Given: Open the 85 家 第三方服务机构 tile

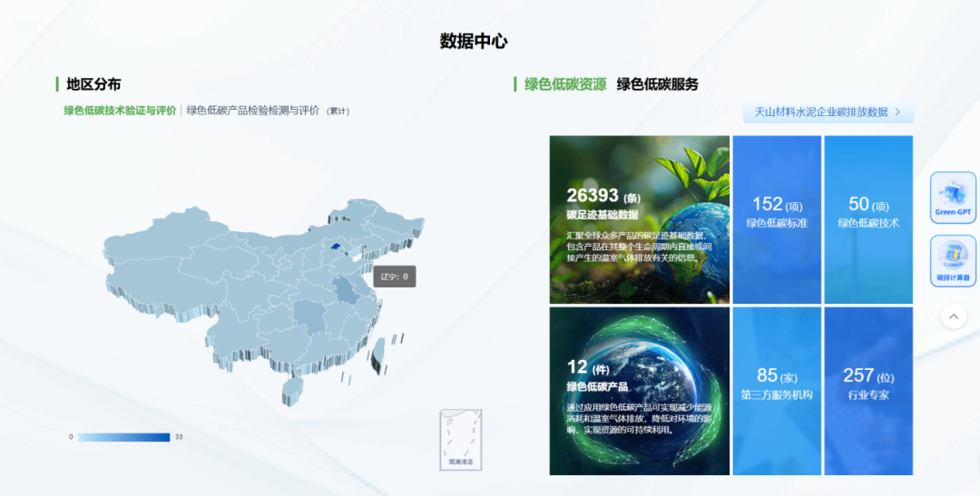Looking at the screenshot, I should coord(777,391).
